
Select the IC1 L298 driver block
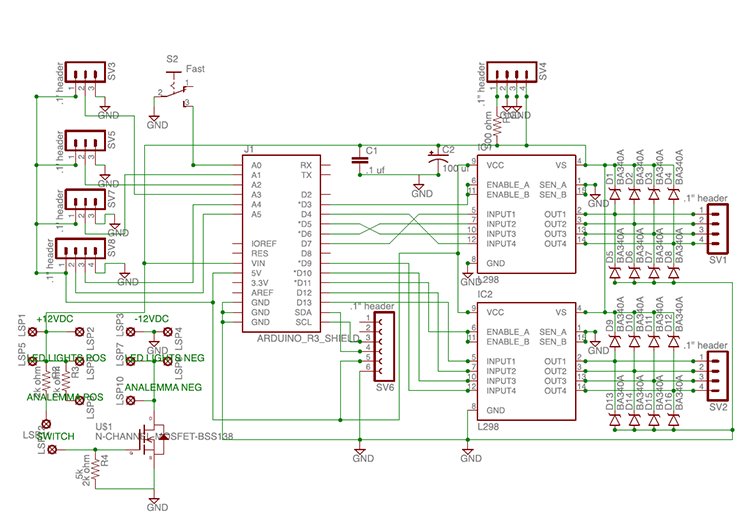[526, 214]
